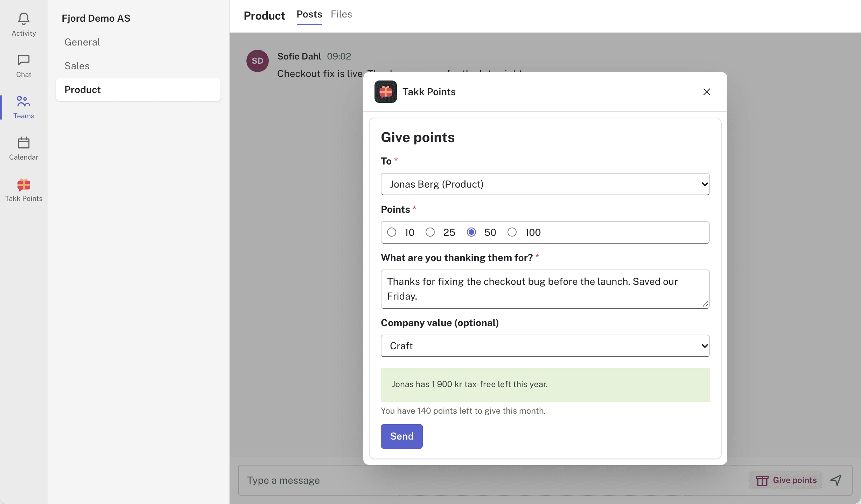Click the Takk Points gift logo in dialog header
Screen dimensions: 861x504
click(385, 92)
